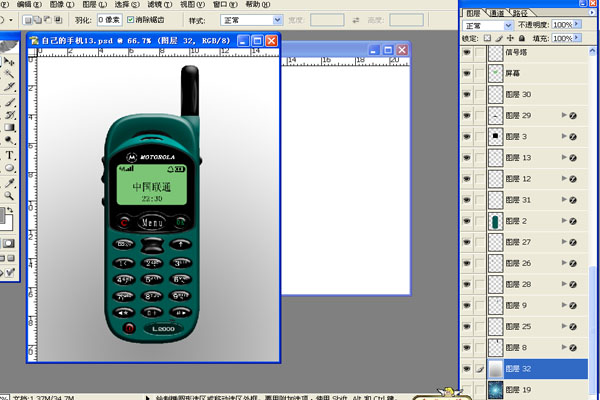Image resolution: width=600 pixels, height=400 pixels.
Task: Select layer 图层 25
Action: 538,327
